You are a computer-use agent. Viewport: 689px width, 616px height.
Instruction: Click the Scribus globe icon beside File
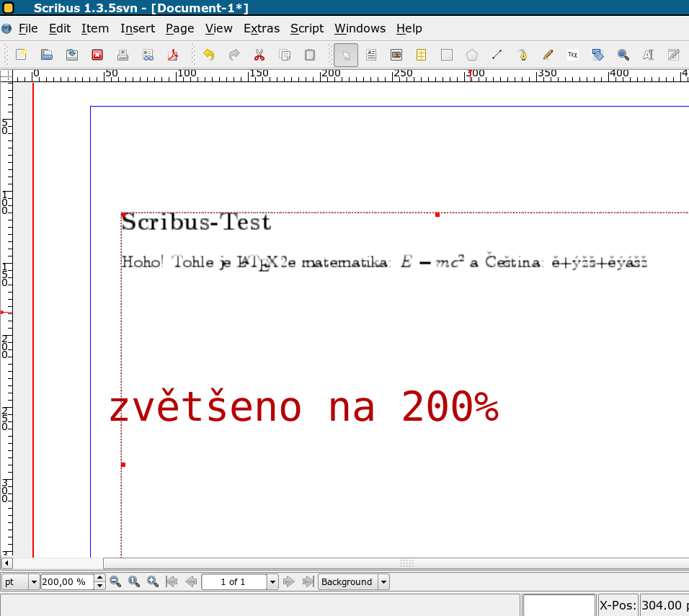6,29
